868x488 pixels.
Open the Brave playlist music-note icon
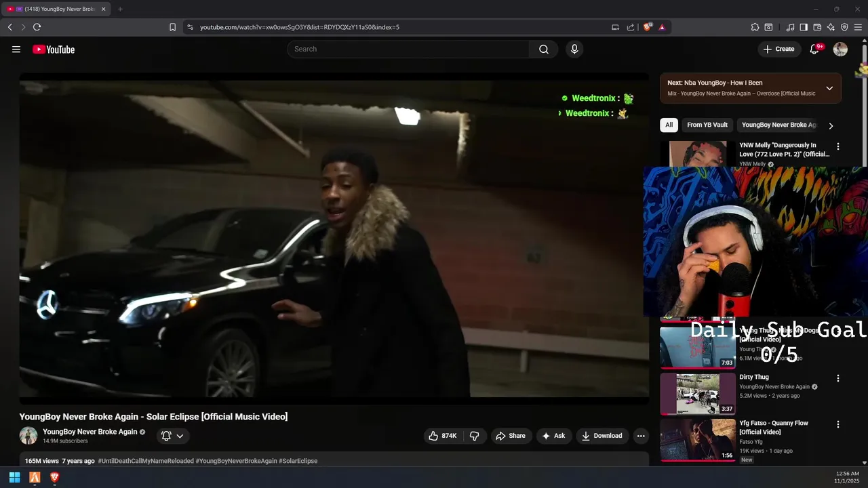click(x=790, y=27)
